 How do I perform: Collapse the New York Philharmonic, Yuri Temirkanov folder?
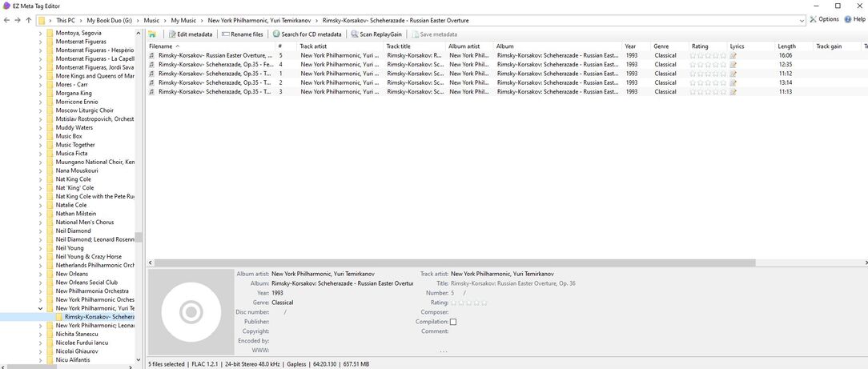[40, 308]
